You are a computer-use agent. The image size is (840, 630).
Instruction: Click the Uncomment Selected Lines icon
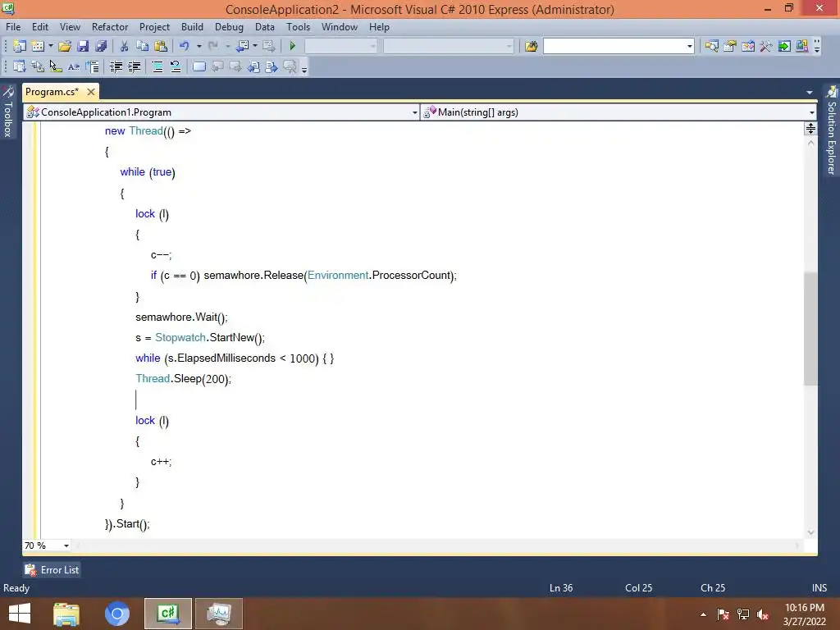(x=176, y=67)
